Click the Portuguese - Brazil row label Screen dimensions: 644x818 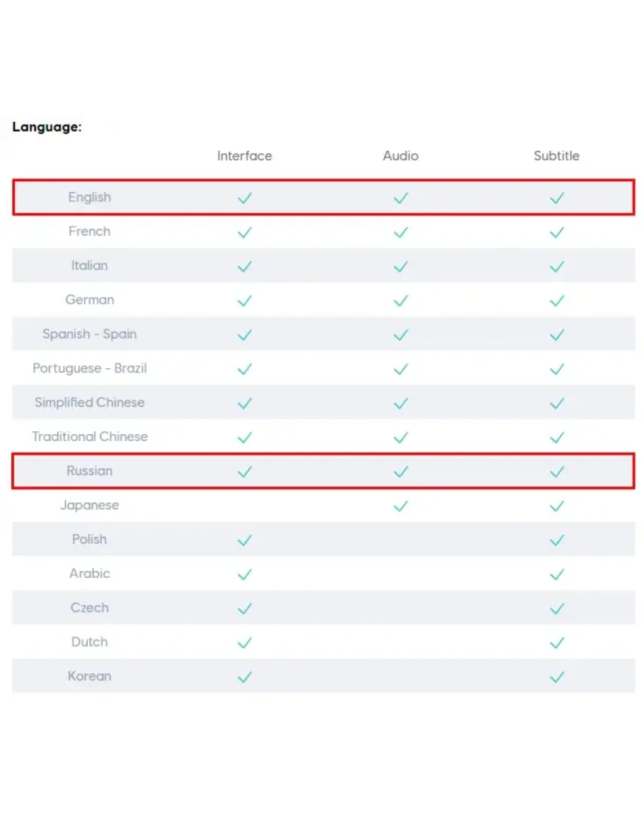click(x=90, y=368)
